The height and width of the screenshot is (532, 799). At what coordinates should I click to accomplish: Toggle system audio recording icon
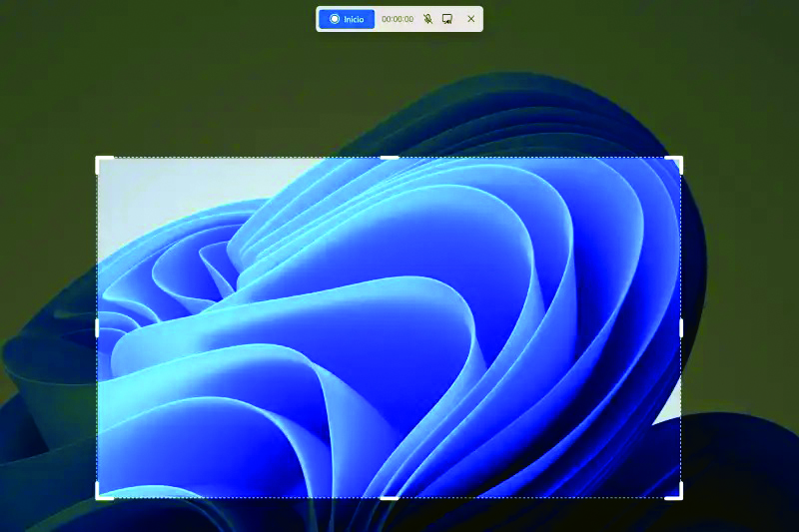447,19
